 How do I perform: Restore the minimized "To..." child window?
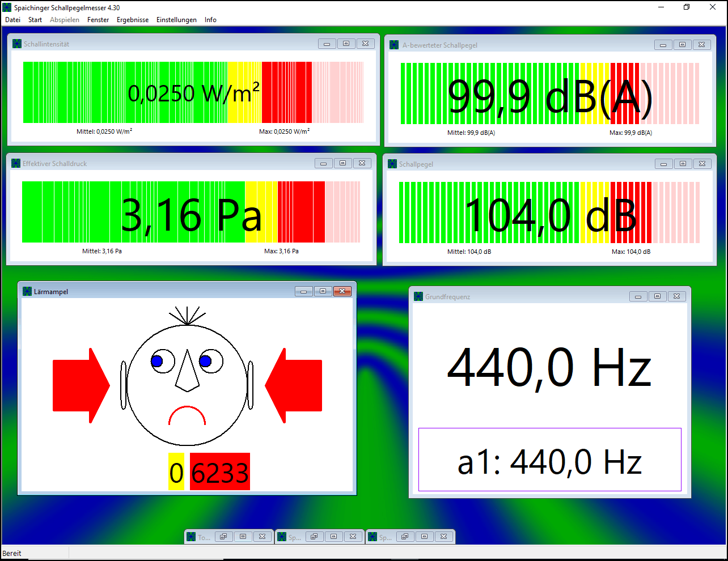tap(223, 537)
